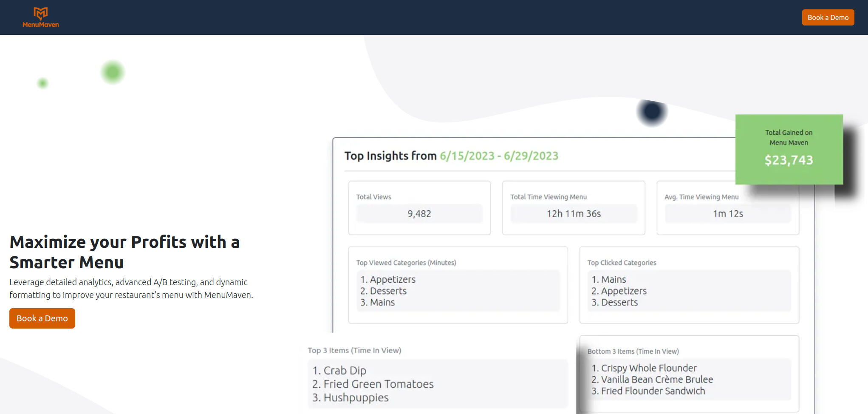Click the green Total Gained $23,743 card
The width and height of the screenshot is (868, 414).
789,149
